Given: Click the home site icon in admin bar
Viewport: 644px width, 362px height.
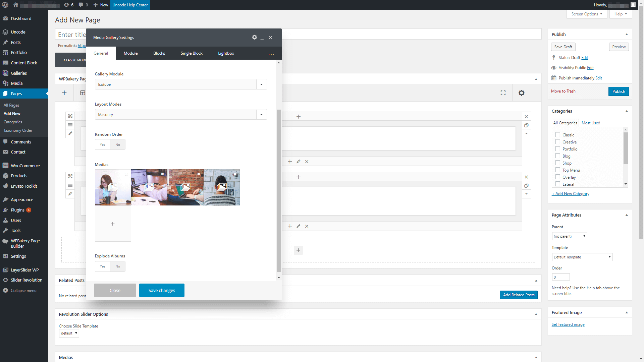Looking at the screenshot, I should click(16, 5).
